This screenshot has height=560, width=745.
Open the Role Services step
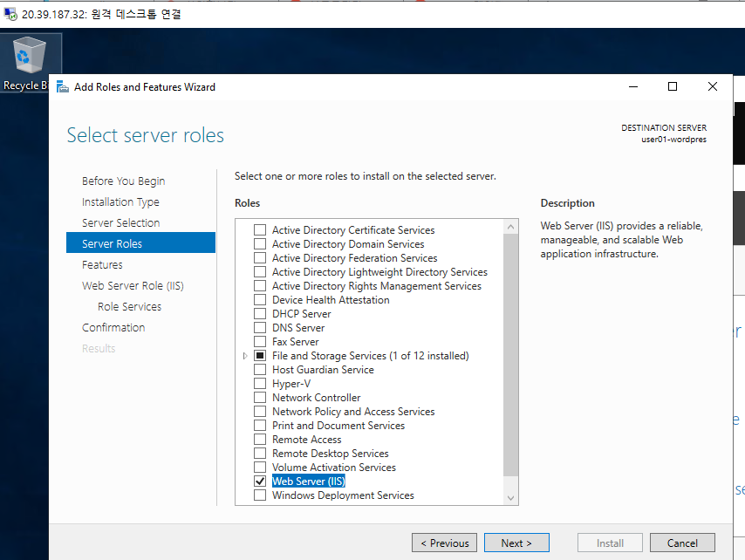(130, 306)
